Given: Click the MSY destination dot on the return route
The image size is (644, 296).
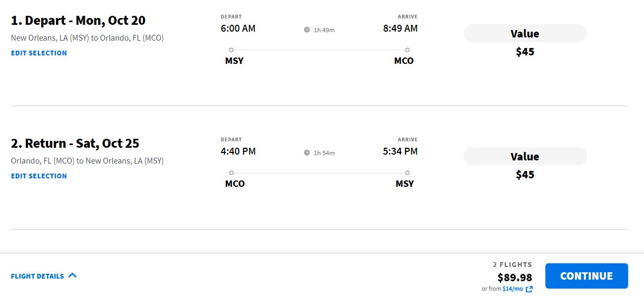Looking at the screenshot, I should (x=407, y=173).
